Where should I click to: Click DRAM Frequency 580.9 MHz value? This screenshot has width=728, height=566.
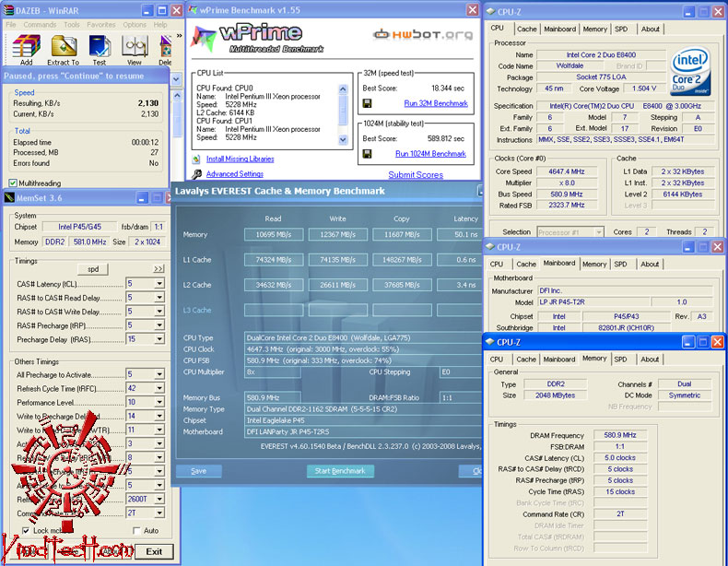point(620,435)
